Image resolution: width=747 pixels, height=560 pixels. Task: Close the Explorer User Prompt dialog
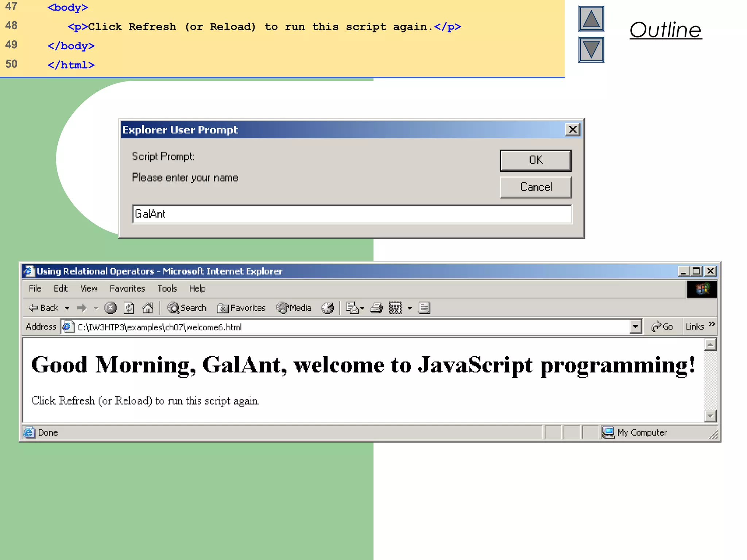tap(573, 129)
